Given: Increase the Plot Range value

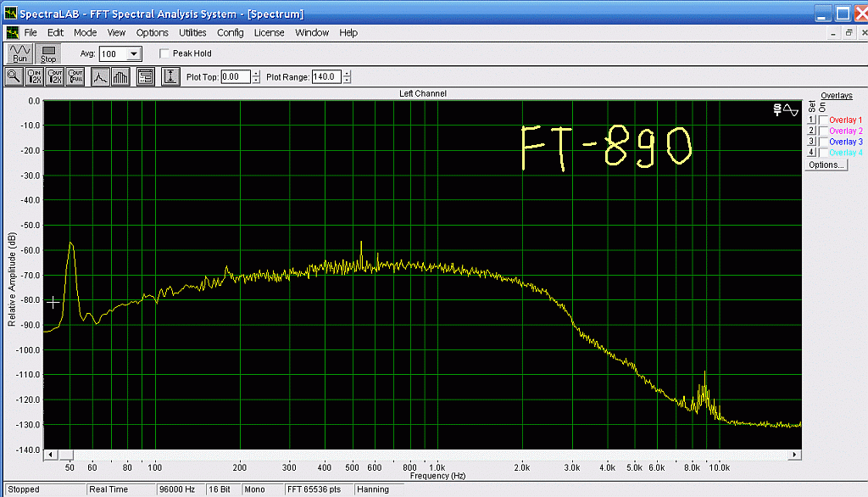Looking at the screenshot, I should (347, 74).
